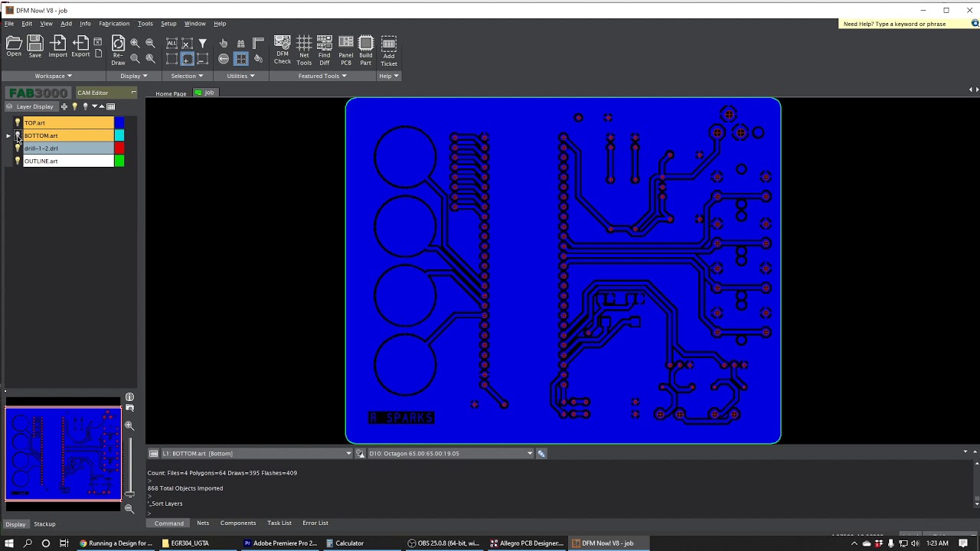Expand the BOTTOM.art layer tree arrow
Viewport: 980px width, 551px height.
click(8, 135)
